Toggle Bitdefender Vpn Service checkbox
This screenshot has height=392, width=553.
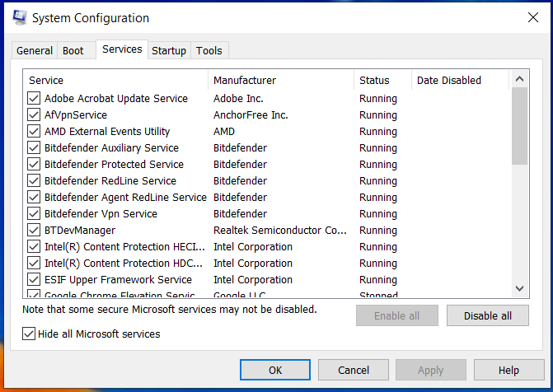(x=34, y=213)
